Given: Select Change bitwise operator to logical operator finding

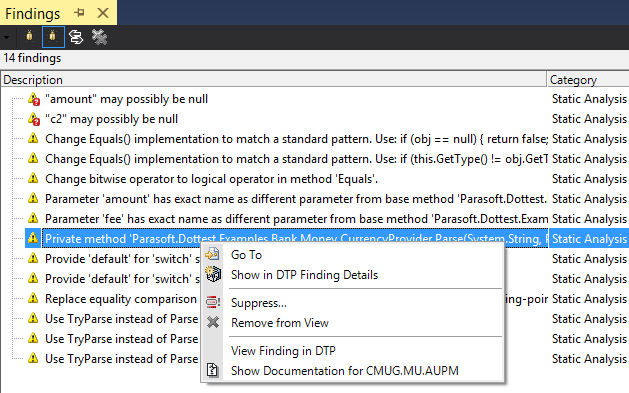Looking at the screenshot, I should click(x=211, y=179).
